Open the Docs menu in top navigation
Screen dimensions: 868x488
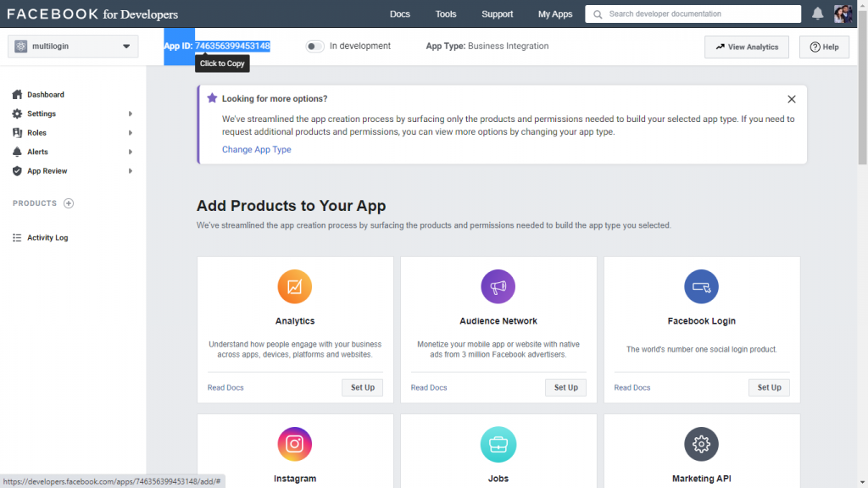pos(400,14)
